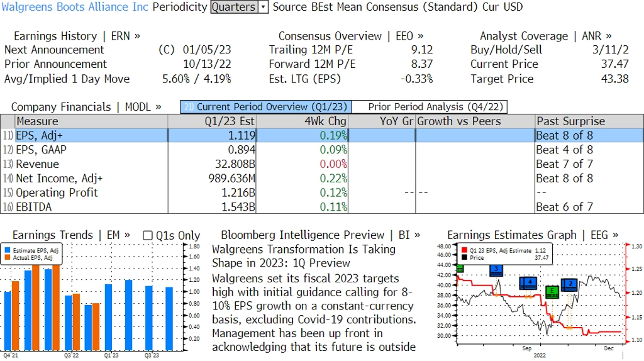
Task: Click the black Price legend swatch
Action: pyautogui.click(x=465, y=258)
